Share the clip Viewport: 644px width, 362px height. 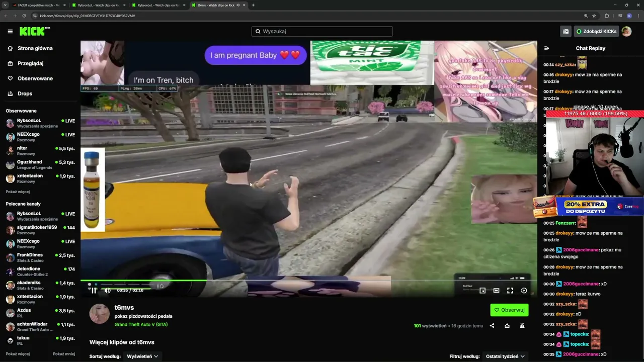pos(492,326)
